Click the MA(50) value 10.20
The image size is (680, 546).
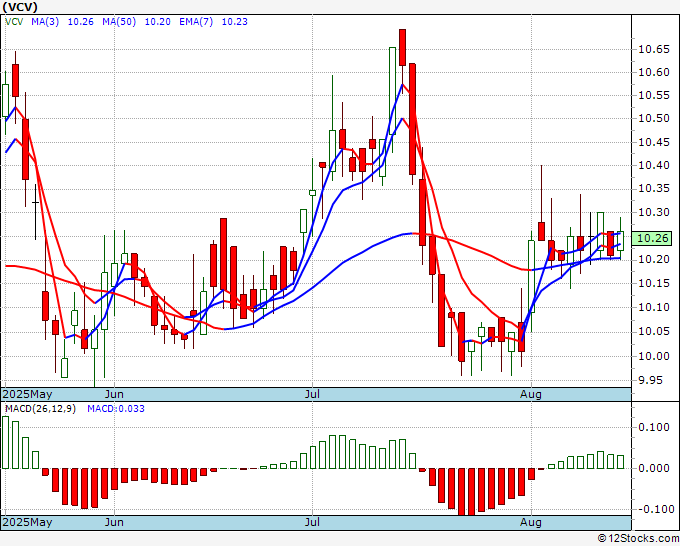pyautogui.click(x=157, y=22)
